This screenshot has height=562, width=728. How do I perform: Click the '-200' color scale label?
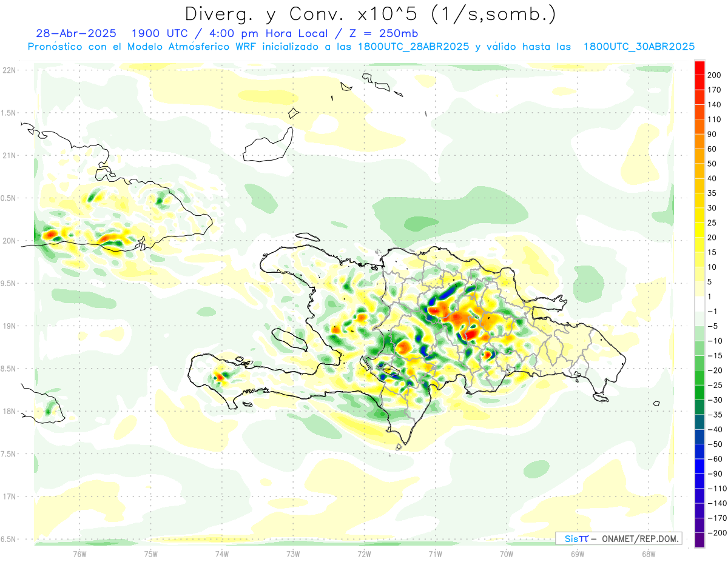coord(716,533)
